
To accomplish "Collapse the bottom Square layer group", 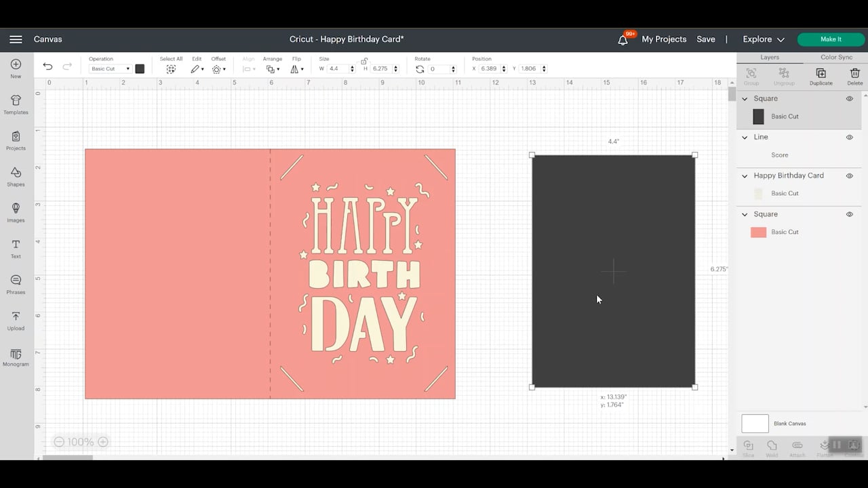I will (x=745, y=214).
